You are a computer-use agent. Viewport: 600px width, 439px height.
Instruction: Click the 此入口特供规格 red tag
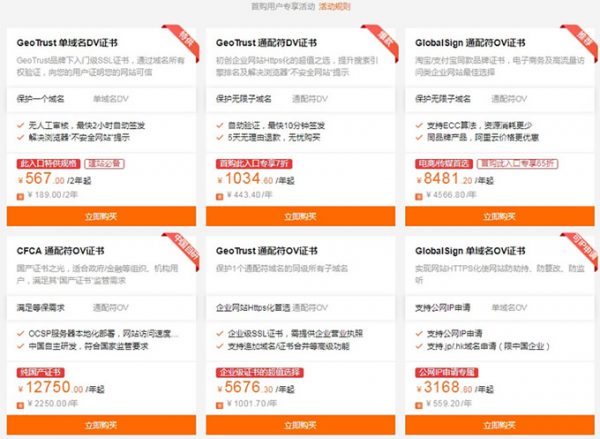point(48,164)
